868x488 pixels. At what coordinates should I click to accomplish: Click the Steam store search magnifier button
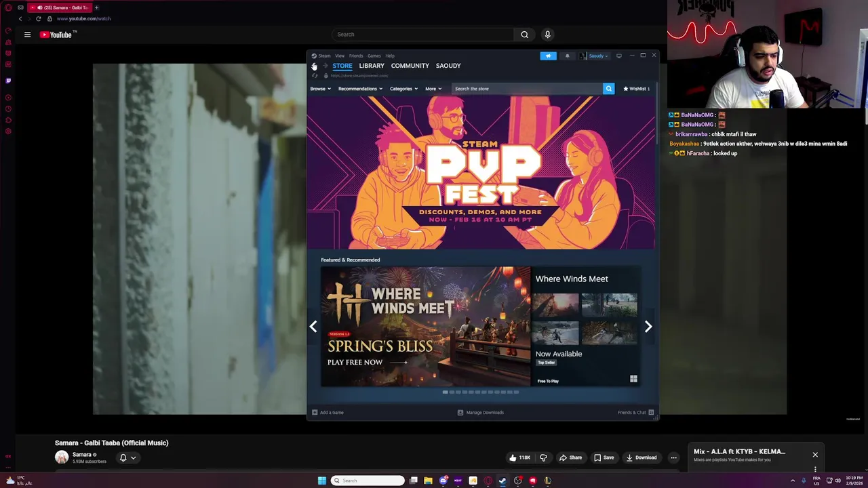[x=608, y=88]
